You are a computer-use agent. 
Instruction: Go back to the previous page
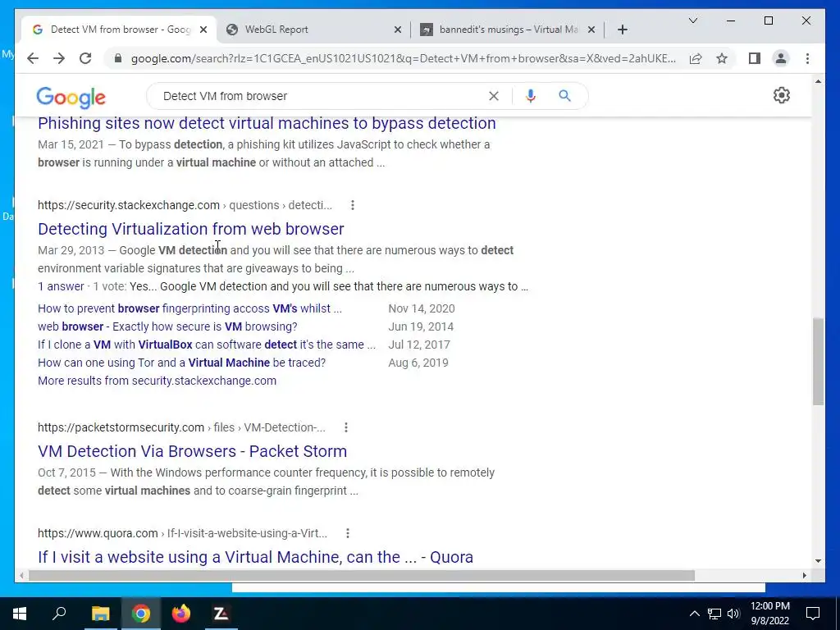[33, 58]
